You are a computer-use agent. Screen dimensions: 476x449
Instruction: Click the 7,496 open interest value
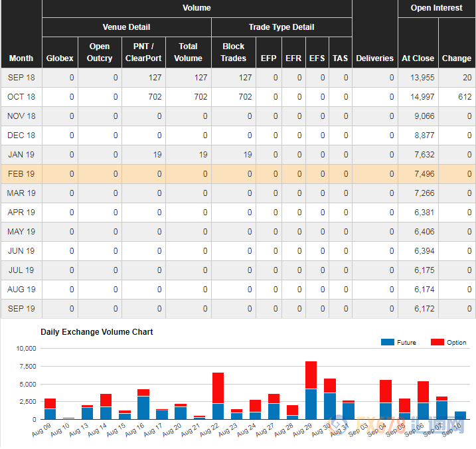[x=424, y=174]
